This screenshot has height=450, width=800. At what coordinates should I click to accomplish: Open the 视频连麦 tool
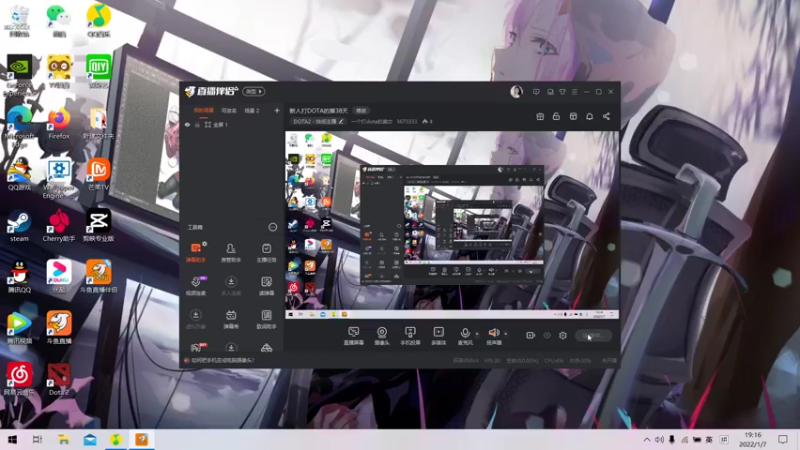[195, 286]
